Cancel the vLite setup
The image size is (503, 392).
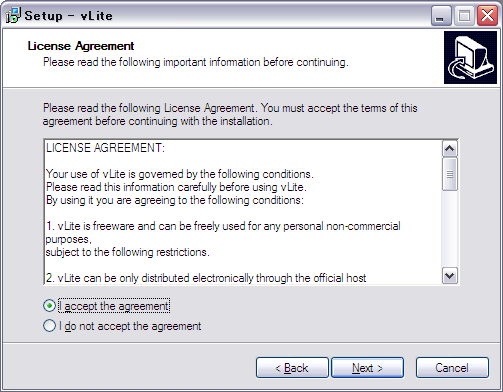tap(452, 368)
